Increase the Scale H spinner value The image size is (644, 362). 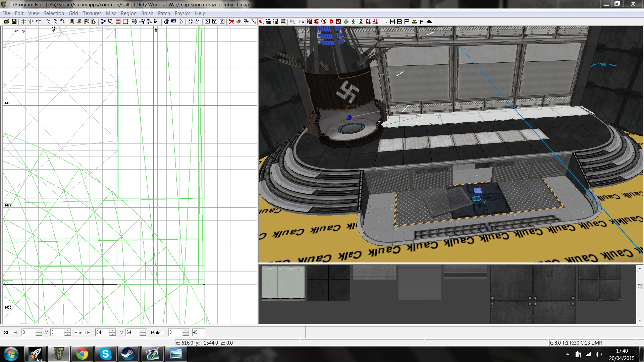[113, 330]
